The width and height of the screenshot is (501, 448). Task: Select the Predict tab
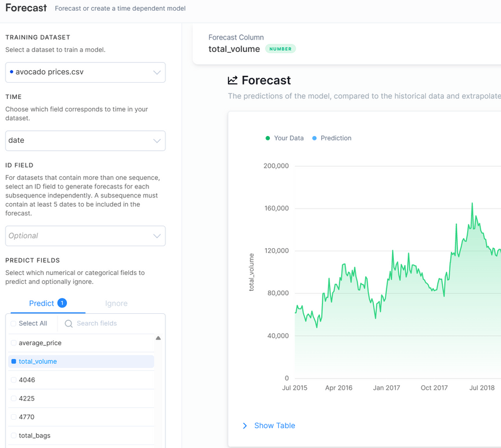(x=41, y=303)
